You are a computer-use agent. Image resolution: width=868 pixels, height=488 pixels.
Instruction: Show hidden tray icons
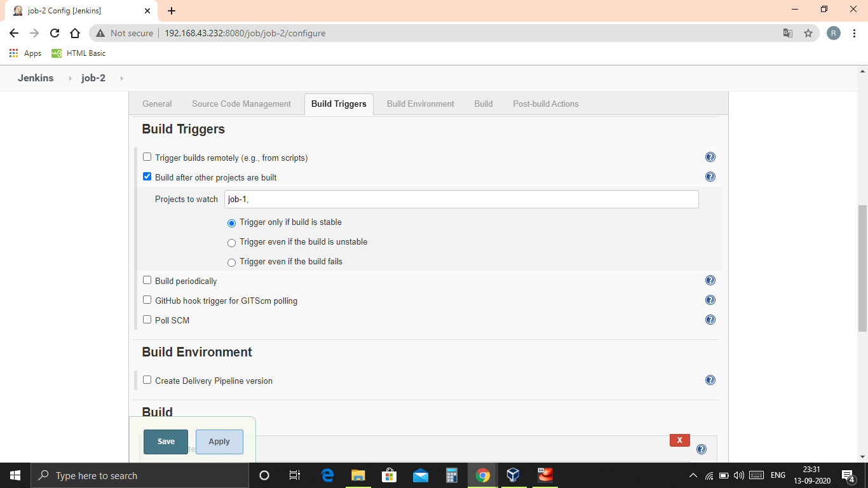pyautogui.click(x=693, y=475)
